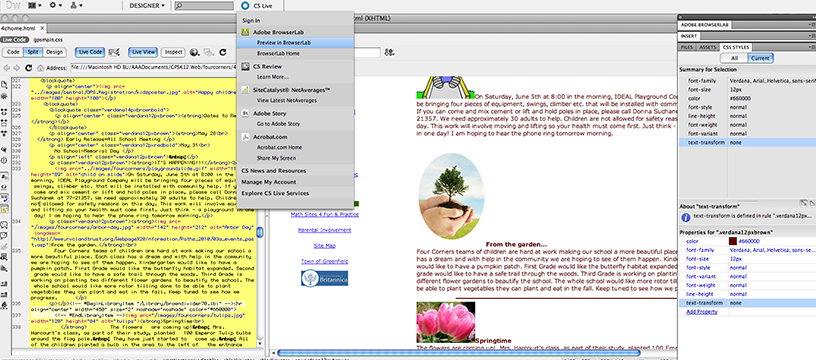Expand the INSERT panel
Screen dimensions: 816x360
[x=689, y=36]
